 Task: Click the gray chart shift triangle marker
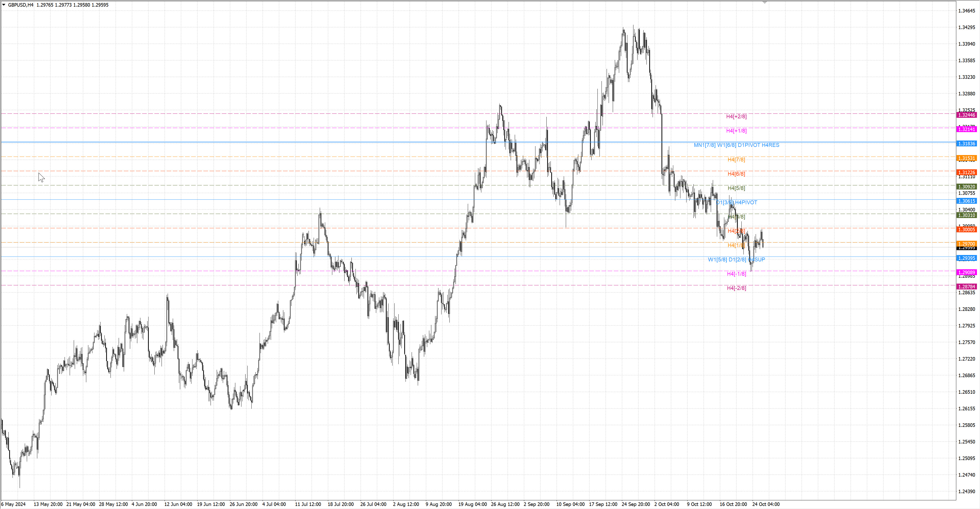765,3
